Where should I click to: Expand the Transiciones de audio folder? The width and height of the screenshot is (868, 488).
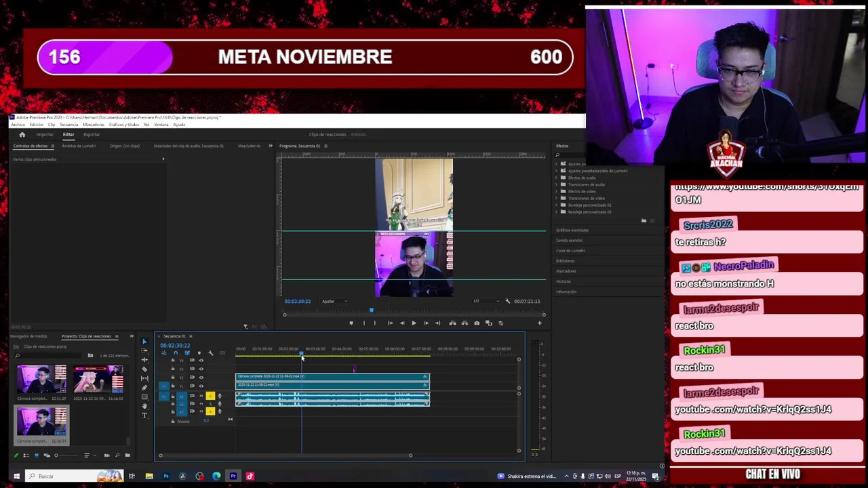tap(557, 184)
